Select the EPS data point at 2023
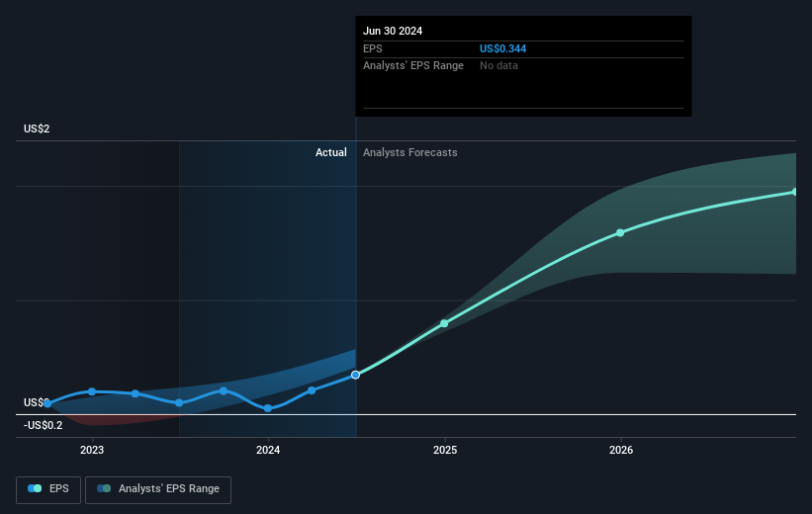 [92, 391]
